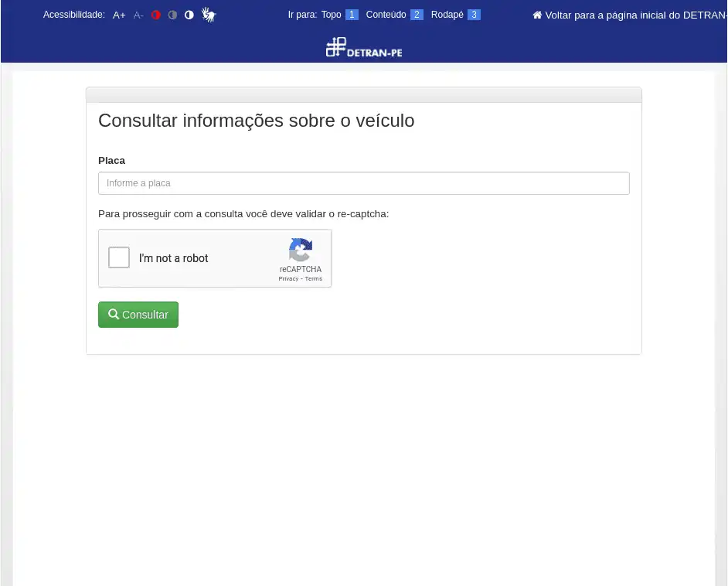
Task: Select the gray contrast icon
Action: click(172, 15)
